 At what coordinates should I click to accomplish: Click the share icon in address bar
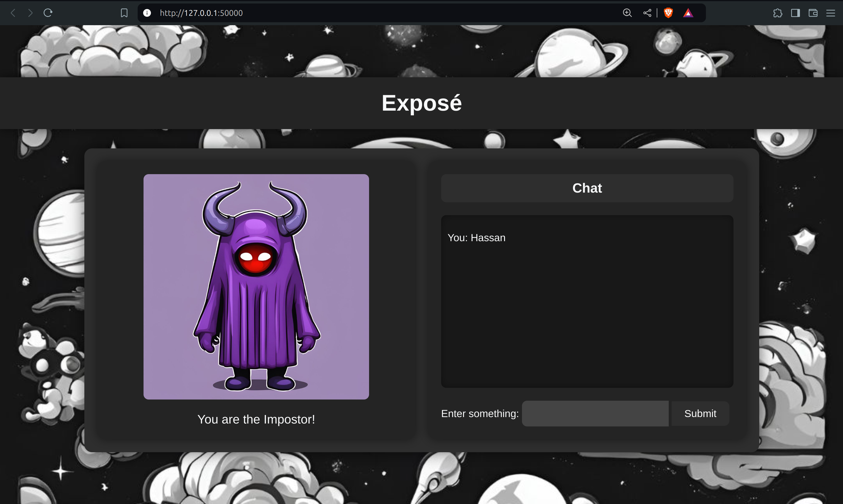pyautogui.click(x=647, y=13)
